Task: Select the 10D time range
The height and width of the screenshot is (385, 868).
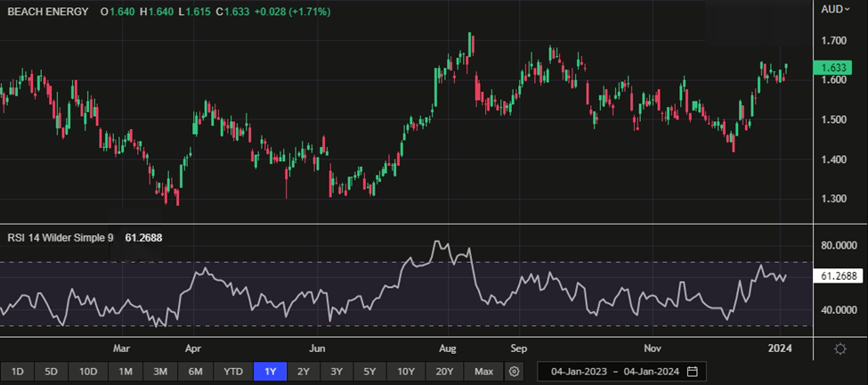Action: 88,371
